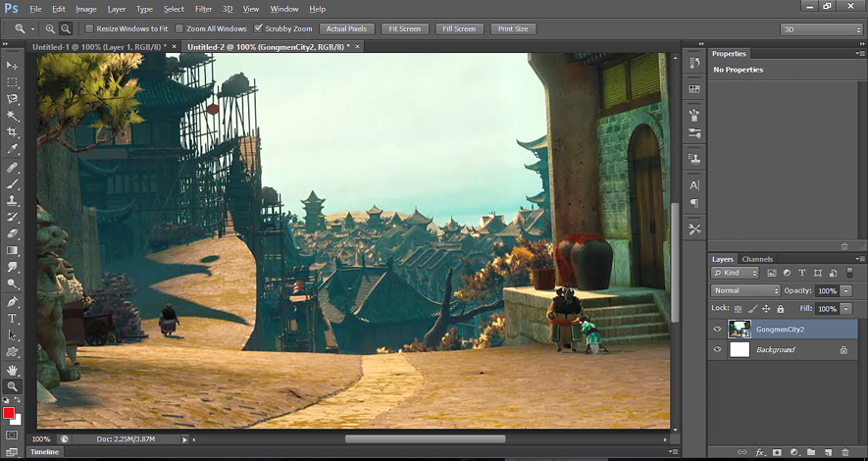Select the Eraser tool
868x461 pixels.
click(x=12, y=233)
